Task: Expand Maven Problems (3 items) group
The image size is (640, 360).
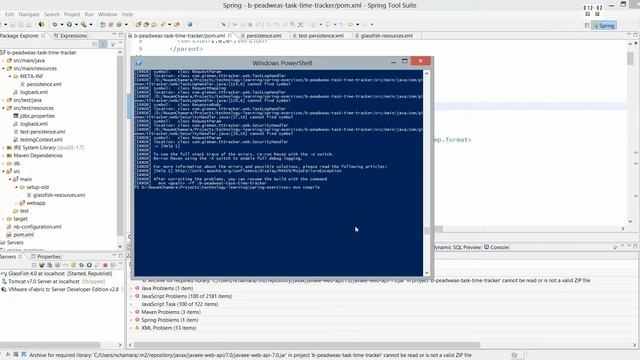Action: coord(131,312)
